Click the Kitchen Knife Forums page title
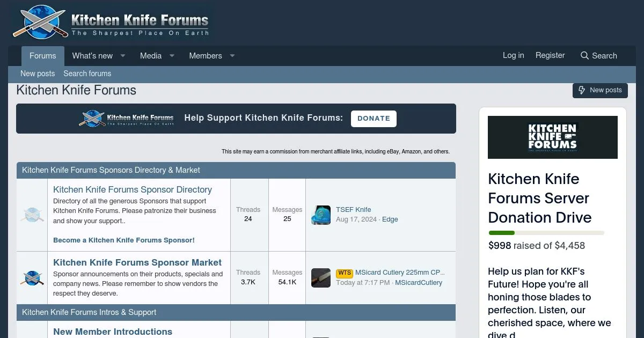 coord(76,90)
